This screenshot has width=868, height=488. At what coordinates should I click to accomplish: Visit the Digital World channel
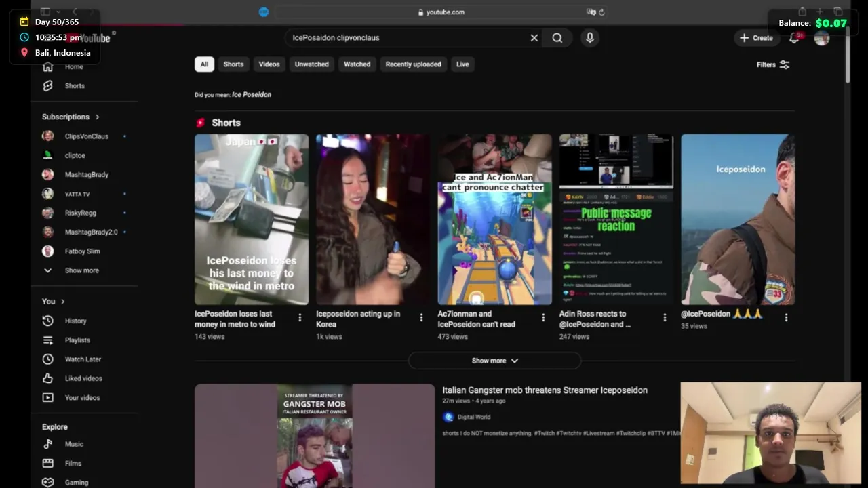(473, 417)
